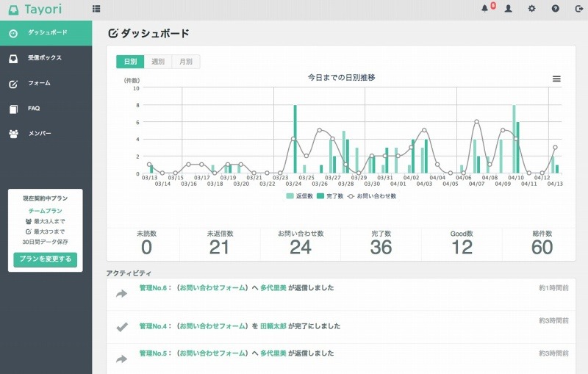Open the notifications bell

(484, 8)
